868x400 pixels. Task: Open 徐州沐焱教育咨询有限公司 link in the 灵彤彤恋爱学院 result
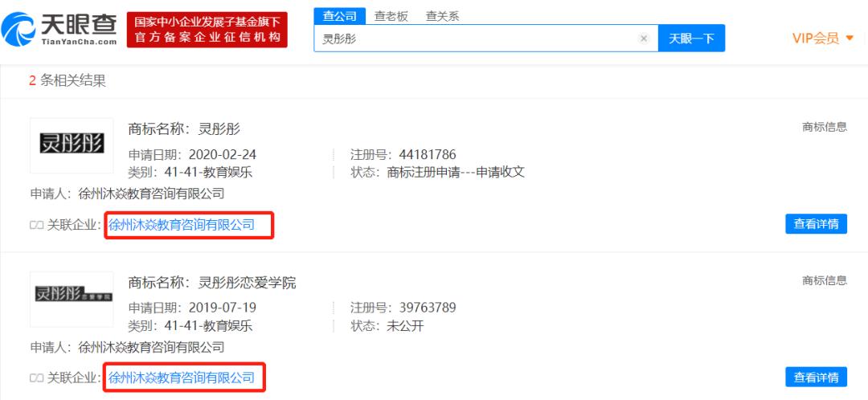[182, 378]
